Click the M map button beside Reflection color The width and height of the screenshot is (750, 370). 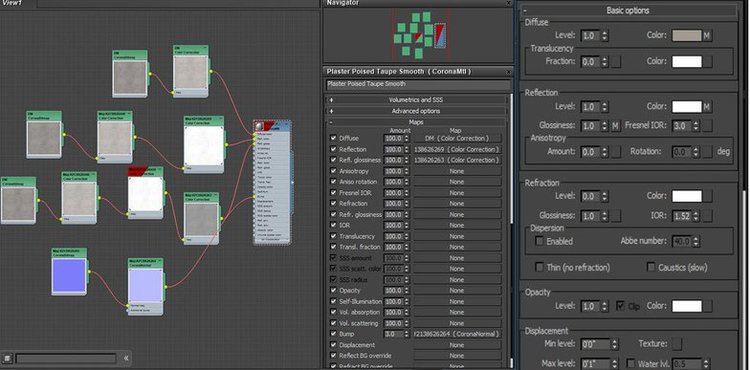(x=707, y=107)
